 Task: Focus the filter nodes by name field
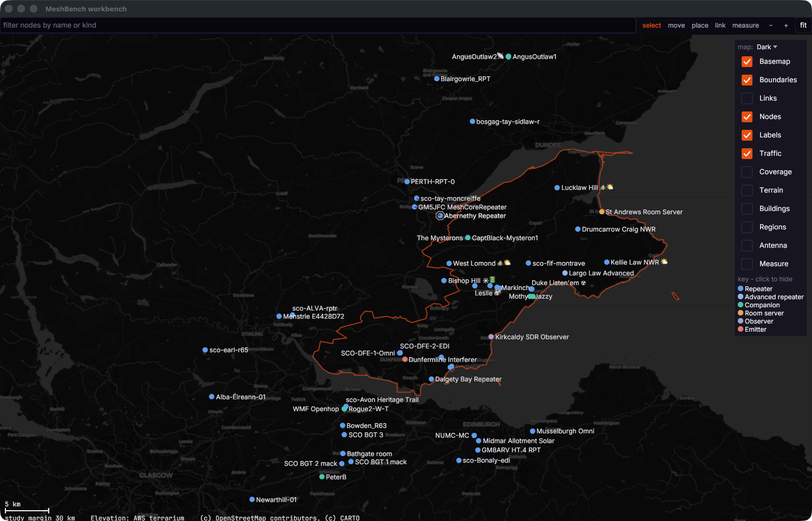(x=318, y=25)
